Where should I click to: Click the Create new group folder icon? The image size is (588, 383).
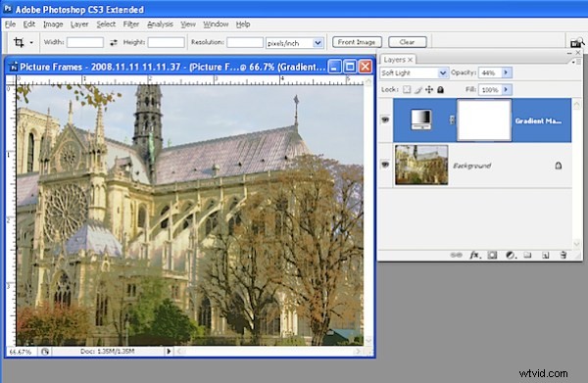click(x=527, y=255)
